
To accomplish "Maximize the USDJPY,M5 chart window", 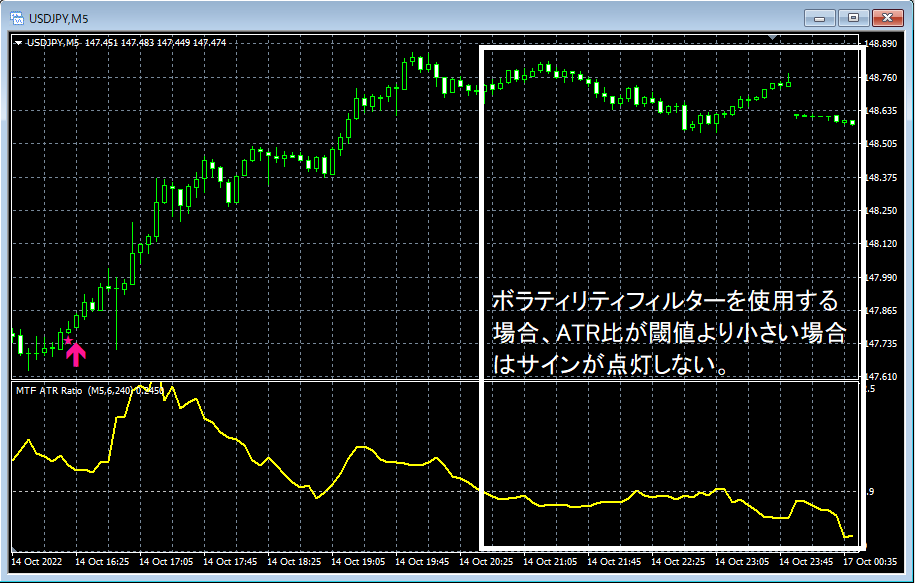I will [x=853, y=18].
